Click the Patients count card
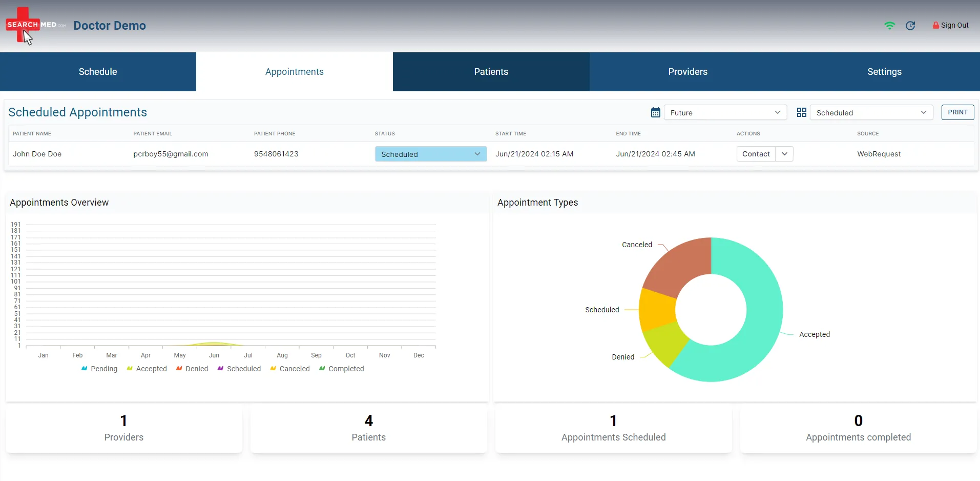Image resolution: width=980 pixels, height=481 pixels. point(369,429)
